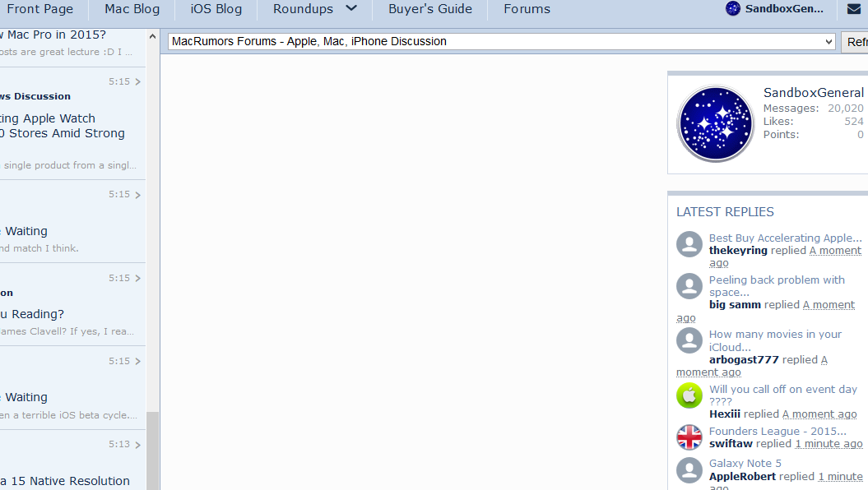The width and height of the screenshot is (868, 490).
Task: Open the chevron beside the 5:13 timestamp
Action: point(138,445)
